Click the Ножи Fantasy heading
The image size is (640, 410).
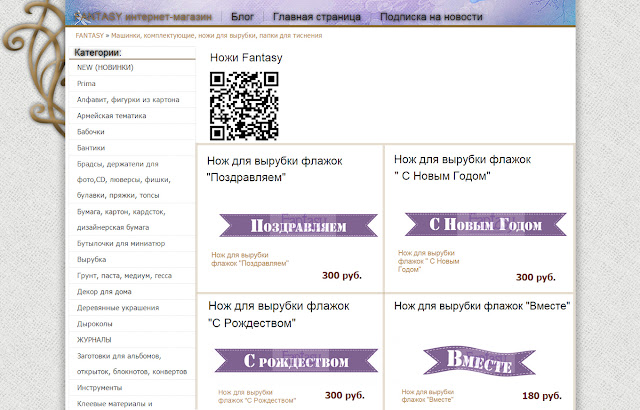(x=246, y=58)
